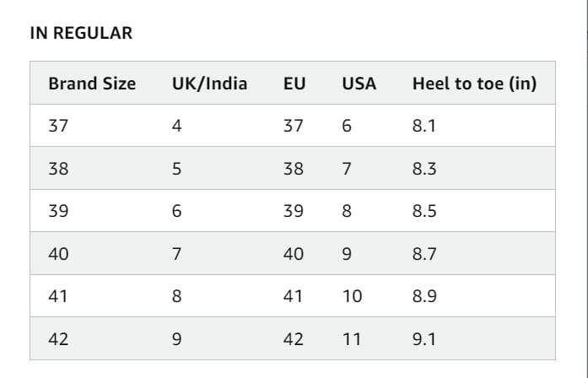The height and width of the screenshot is (378, 588).
Task: Click the 8.7 heel to toe value
Action: (423, 254)
